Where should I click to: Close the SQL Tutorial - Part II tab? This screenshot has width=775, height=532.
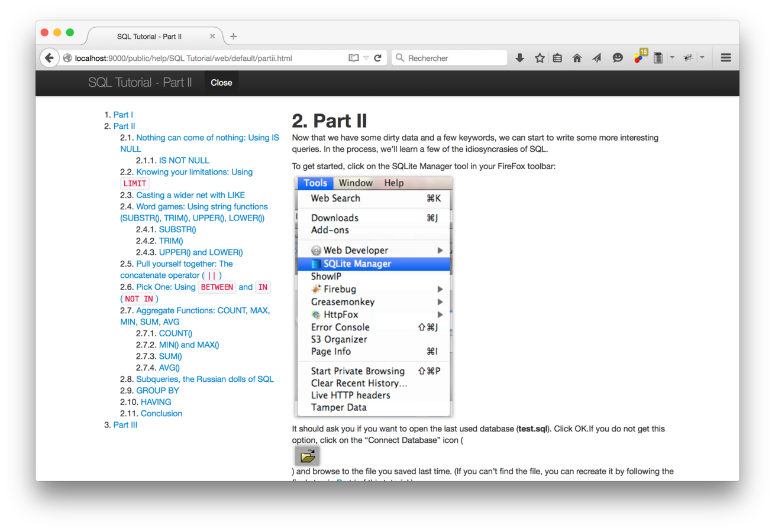(212, 36)
